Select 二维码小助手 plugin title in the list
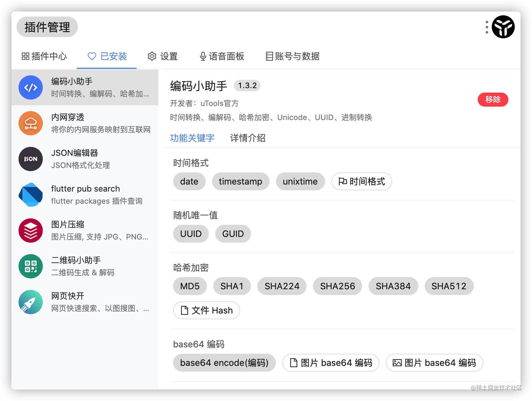Image resolution: width=532 pixels, height=401 pixels. pos(76,260)
